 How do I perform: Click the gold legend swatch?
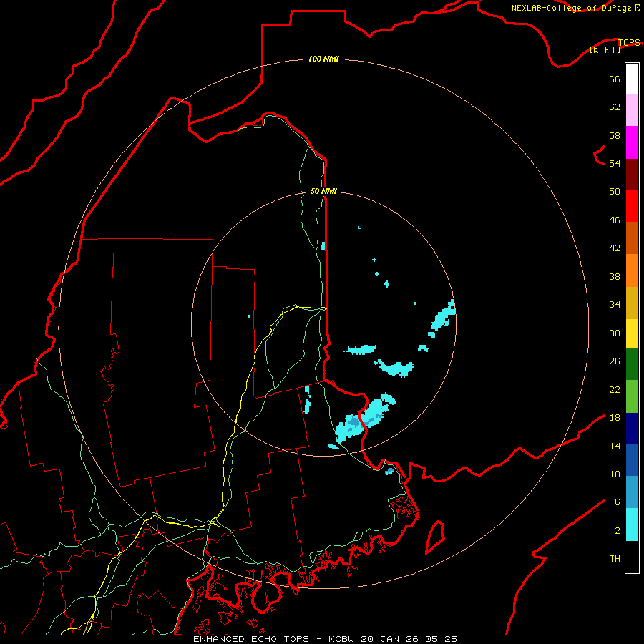(x=632, y=303)
